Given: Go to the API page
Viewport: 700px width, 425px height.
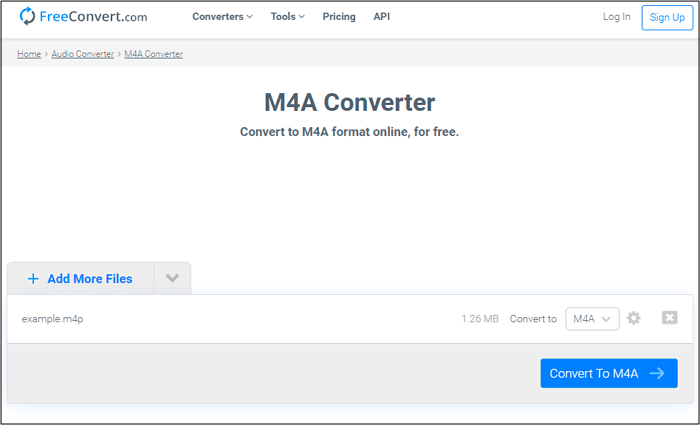Looking at the screenshot, I should [x=381, y=17].
